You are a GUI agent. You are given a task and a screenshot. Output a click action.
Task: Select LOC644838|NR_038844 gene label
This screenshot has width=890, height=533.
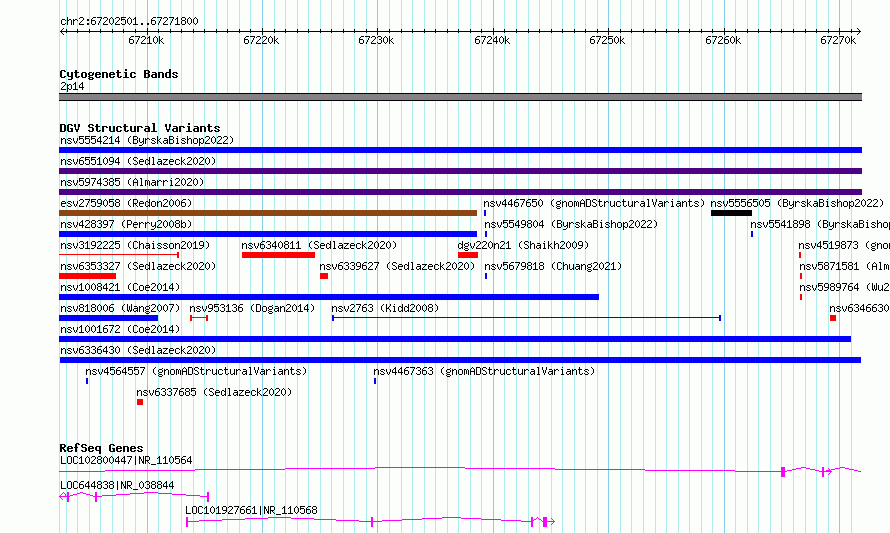tap(117, 485)
